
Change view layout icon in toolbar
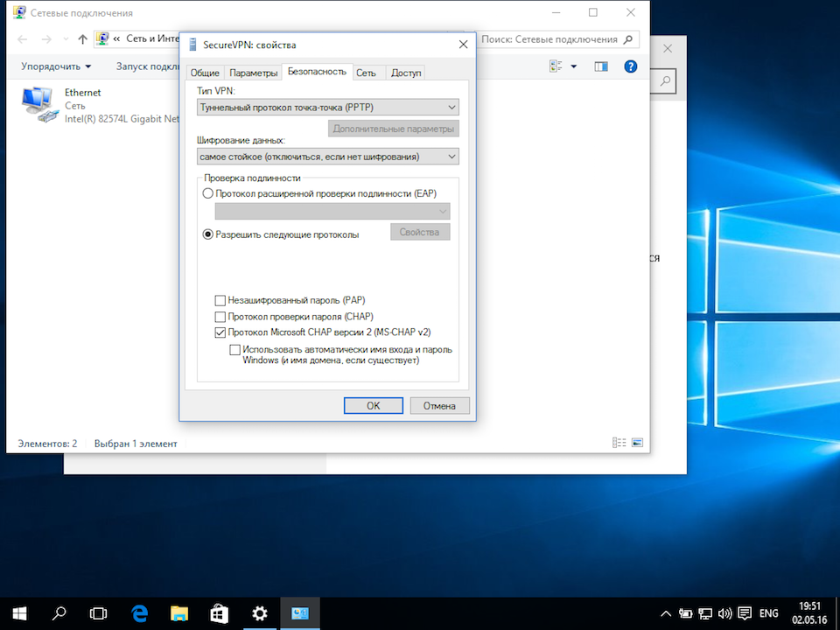[x=556, y=66]
